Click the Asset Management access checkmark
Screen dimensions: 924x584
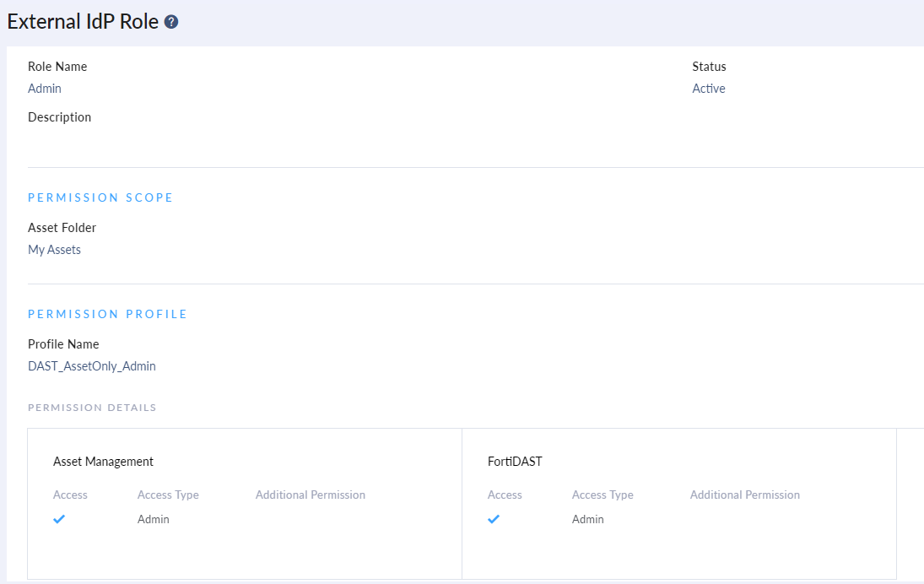(x=59, y=519)
